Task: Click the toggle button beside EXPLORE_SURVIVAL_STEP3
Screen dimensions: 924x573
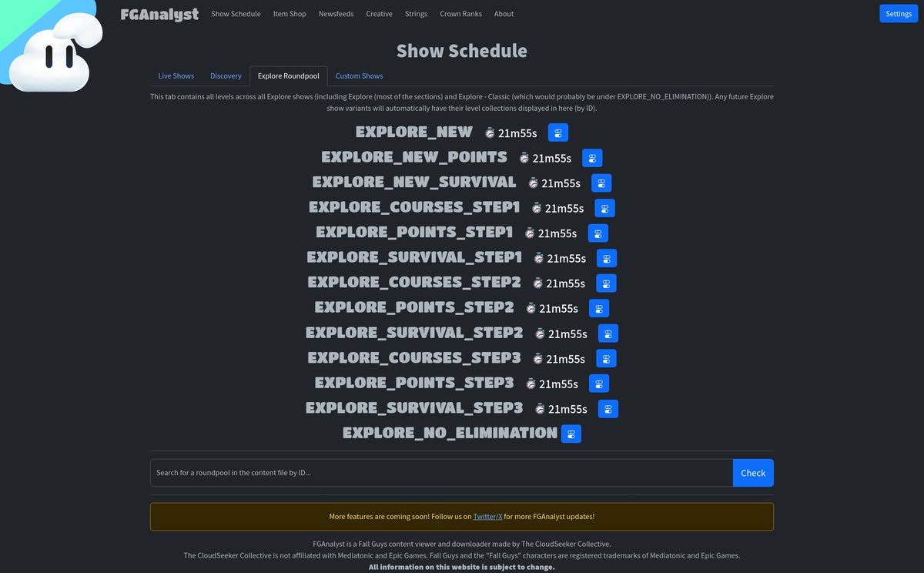Action: pos(608,408)
